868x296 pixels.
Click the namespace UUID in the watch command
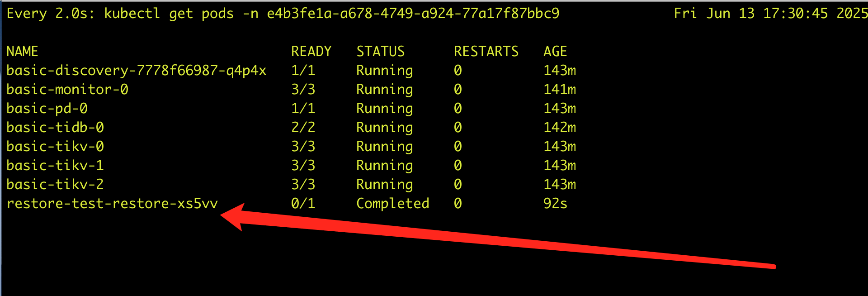(x=413, y=14)
